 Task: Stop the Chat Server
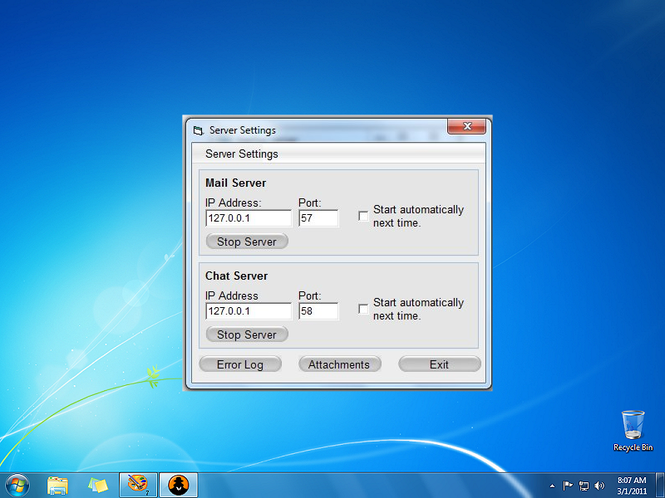click(x=247, y=334)
